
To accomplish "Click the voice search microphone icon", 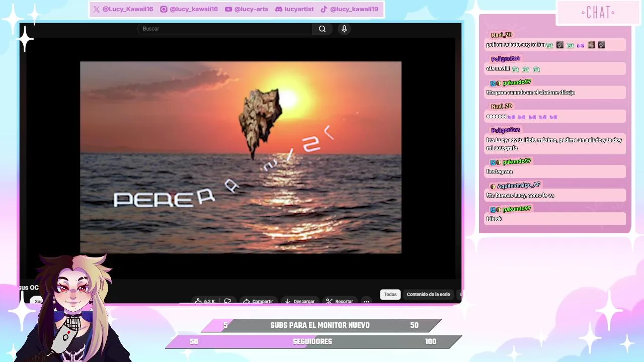I will pos(344,29).
